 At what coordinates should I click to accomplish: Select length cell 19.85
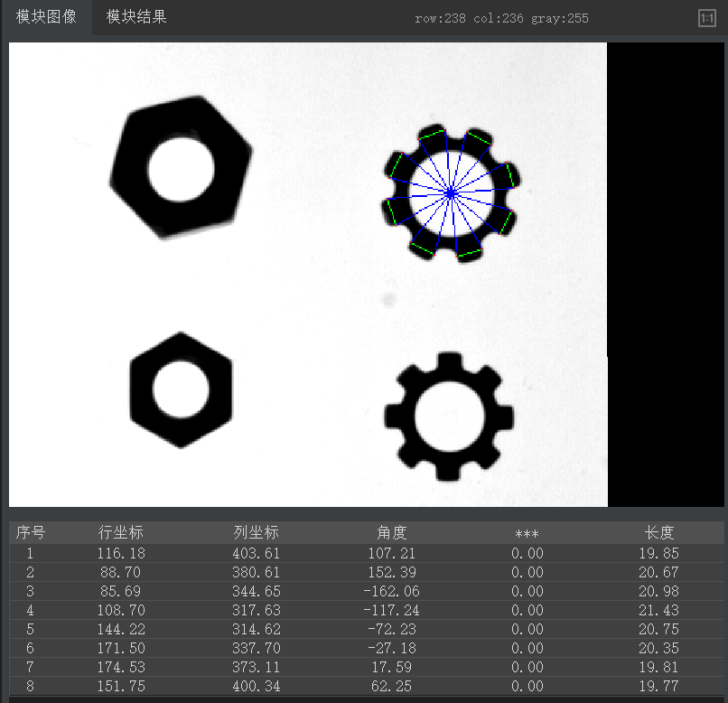tap(658, 554)
